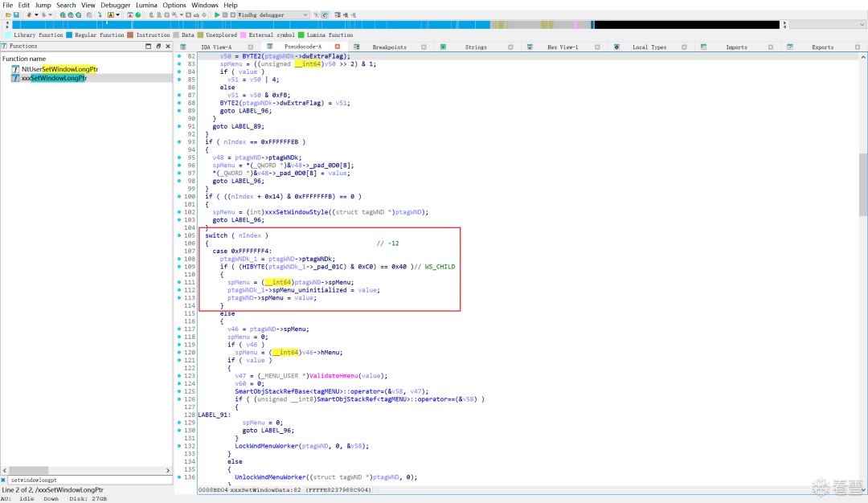Viewport: 868px width, 503px height.
Task: Click the text color 'A' toolbar icon
Action: pos(112,14)
